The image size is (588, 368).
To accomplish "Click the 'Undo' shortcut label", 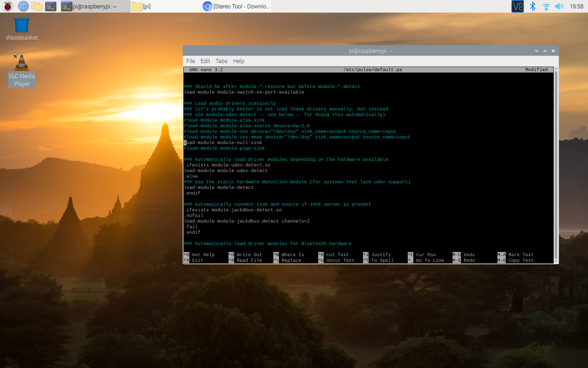I will click(x=469, y=255).
